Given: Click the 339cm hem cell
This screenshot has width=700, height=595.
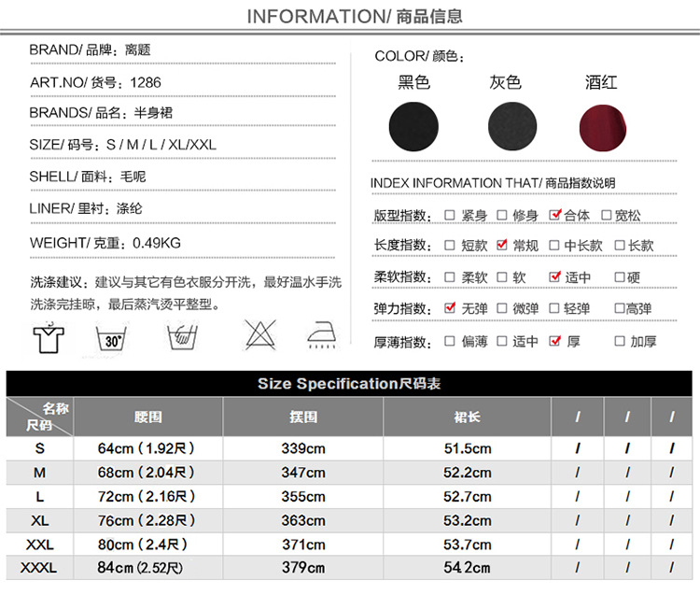Looking at the screenshot, I should tap(303, 448).
